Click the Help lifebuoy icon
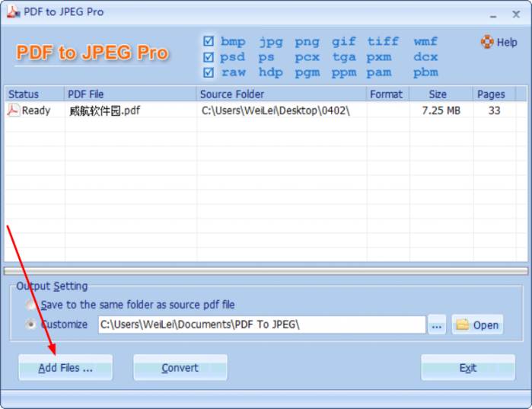532x409 pixels. click(487, 42)
